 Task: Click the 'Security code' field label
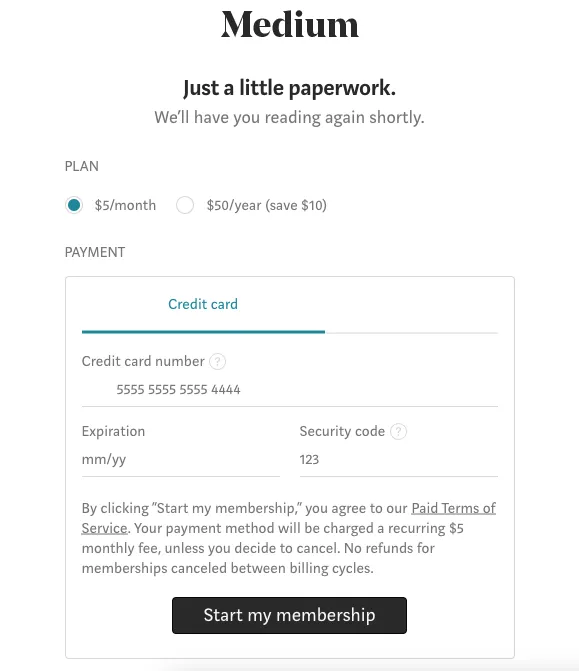[342, 431]
